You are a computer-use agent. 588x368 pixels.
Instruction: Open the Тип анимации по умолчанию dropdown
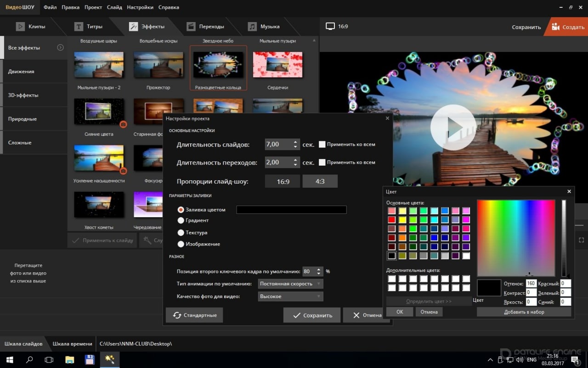[290, 284]
